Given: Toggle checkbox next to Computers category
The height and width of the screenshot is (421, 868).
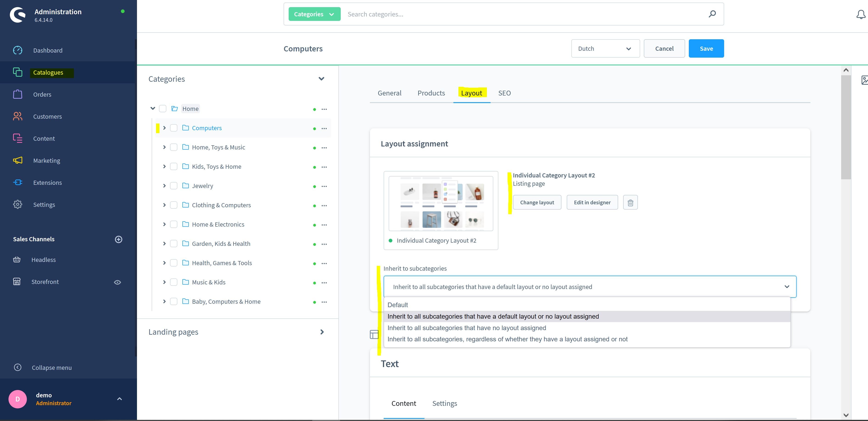Looking at the screenshot, I should tap(173, 128).
